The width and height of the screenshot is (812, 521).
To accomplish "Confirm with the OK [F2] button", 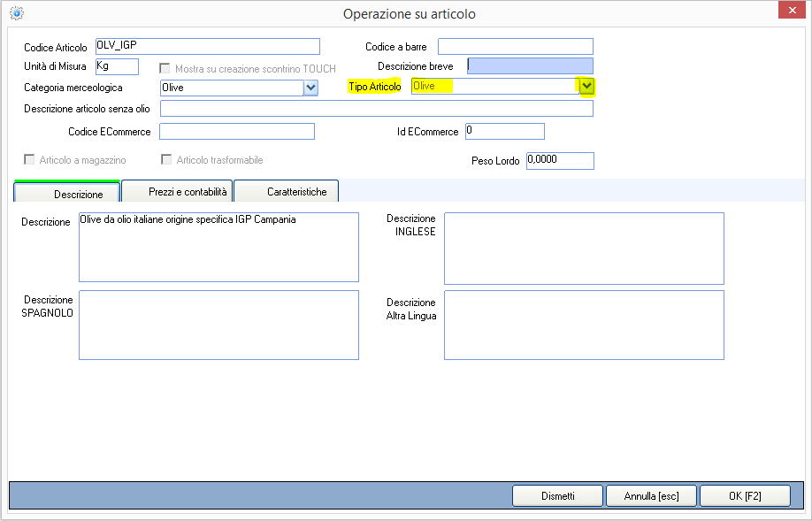I will pos(745,495).
